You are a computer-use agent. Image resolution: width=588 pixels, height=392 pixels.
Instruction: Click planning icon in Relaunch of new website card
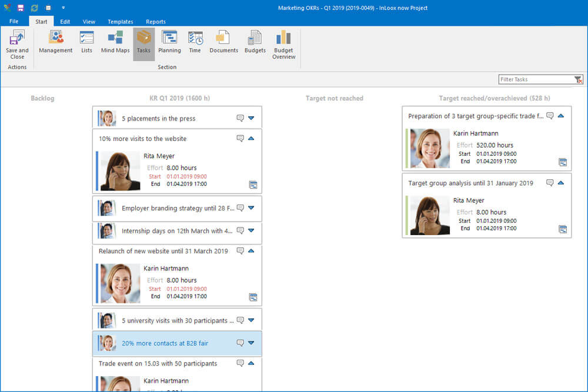(x=253, y=297)
